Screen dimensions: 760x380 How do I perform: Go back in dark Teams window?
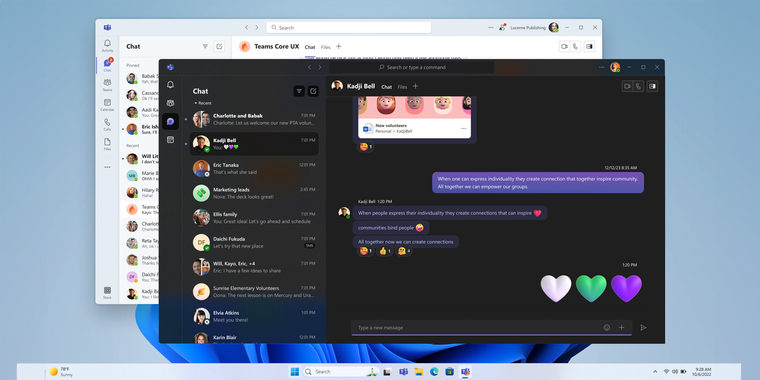(x=309, y=67)
